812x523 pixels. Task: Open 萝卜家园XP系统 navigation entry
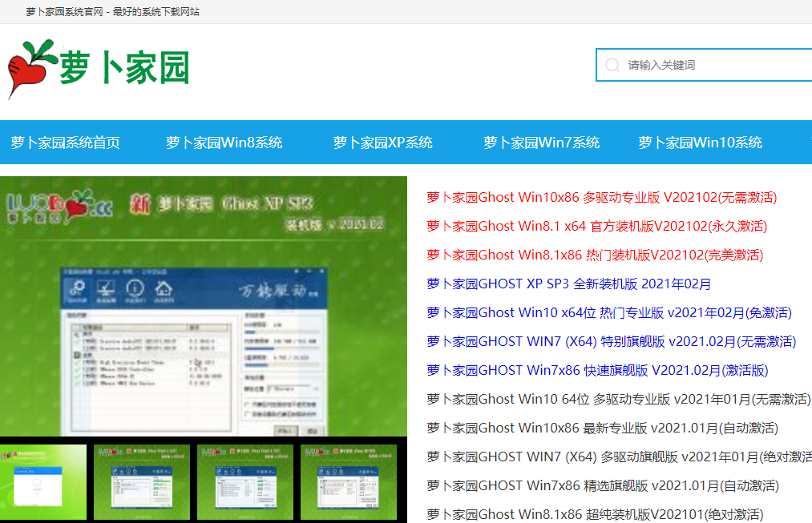382,142
